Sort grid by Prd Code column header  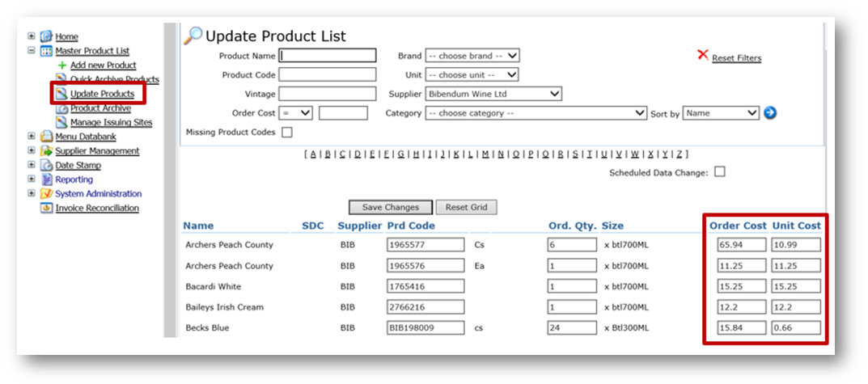[411, 226]
